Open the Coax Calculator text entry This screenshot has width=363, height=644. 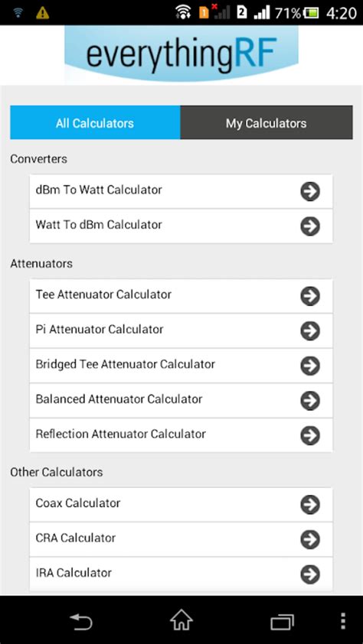tap(78, 503)
